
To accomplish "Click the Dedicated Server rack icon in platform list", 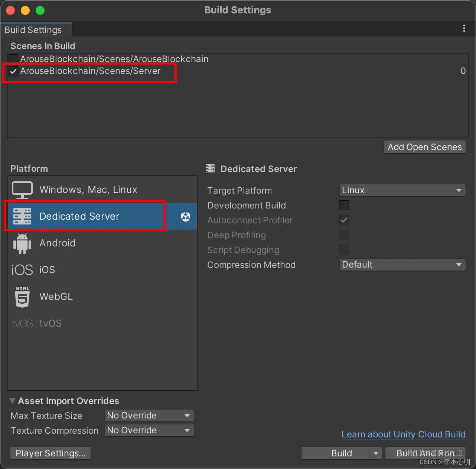I will pos(22,216).
